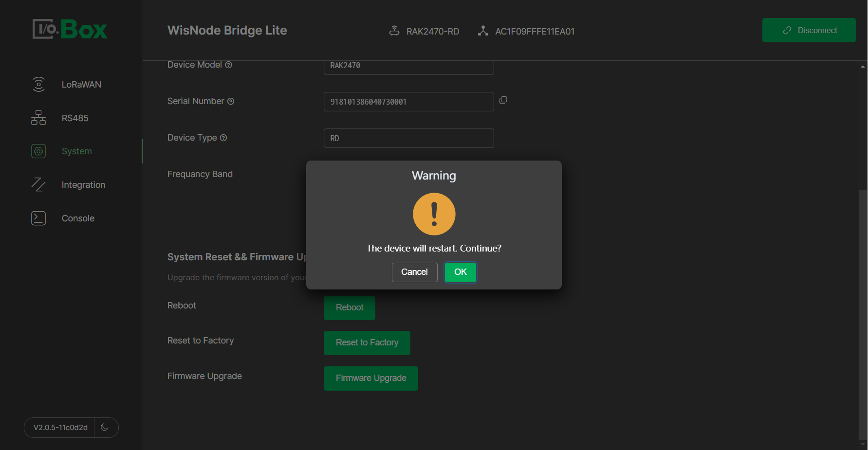Click the WisNode Bridge Lite title

(x=227, y=30)
